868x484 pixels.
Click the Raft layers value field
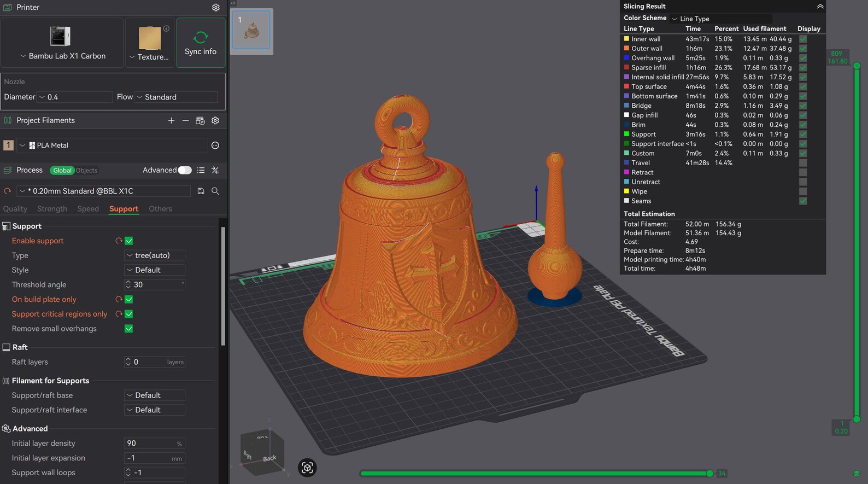(155, 362)
